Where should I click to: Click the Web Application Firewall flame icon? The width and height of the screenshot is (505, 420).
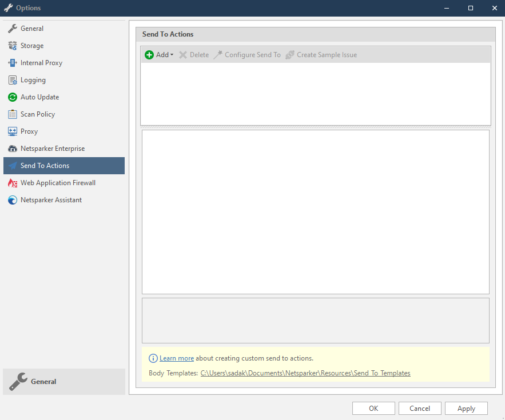pyautogui.click(x=12, y=183)
